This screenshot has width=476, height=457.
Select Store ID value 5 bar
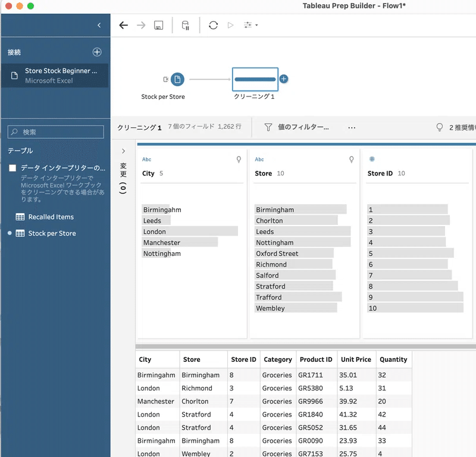click(x=411, y=253)
